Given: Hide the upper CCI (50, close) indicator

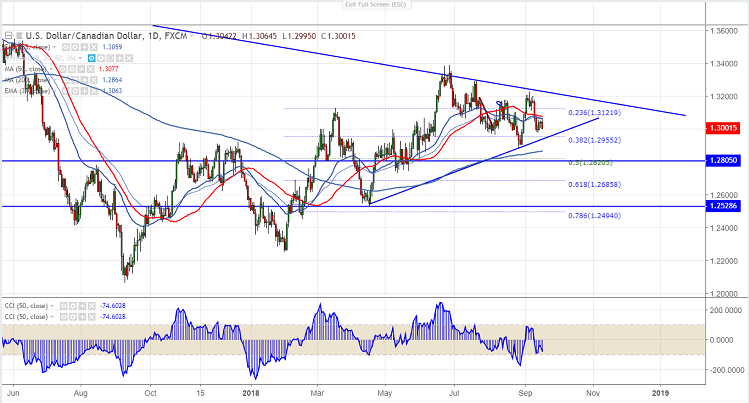Looking at the screenshot, I should (x=64, y=306).
